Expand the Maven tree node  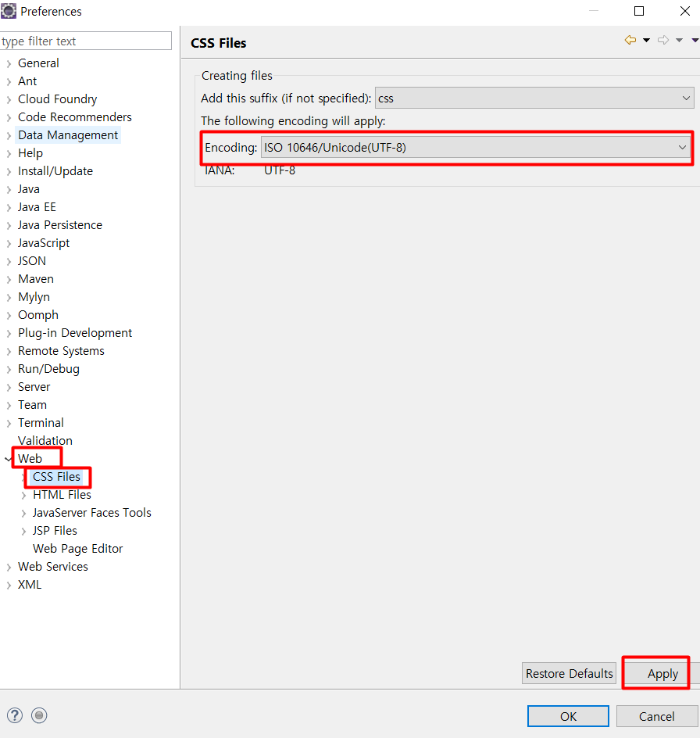[9, 279]
